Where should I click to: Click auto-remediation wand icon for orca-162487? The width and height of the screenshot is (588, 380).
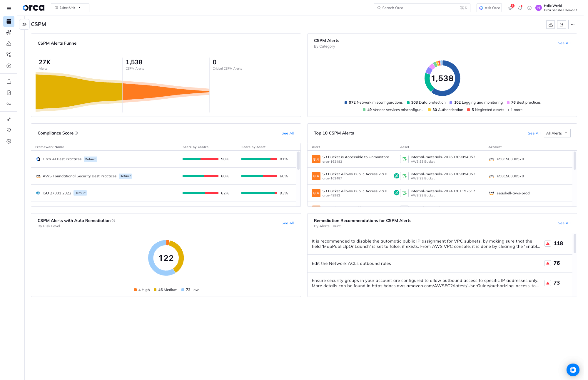click(396, 176)
